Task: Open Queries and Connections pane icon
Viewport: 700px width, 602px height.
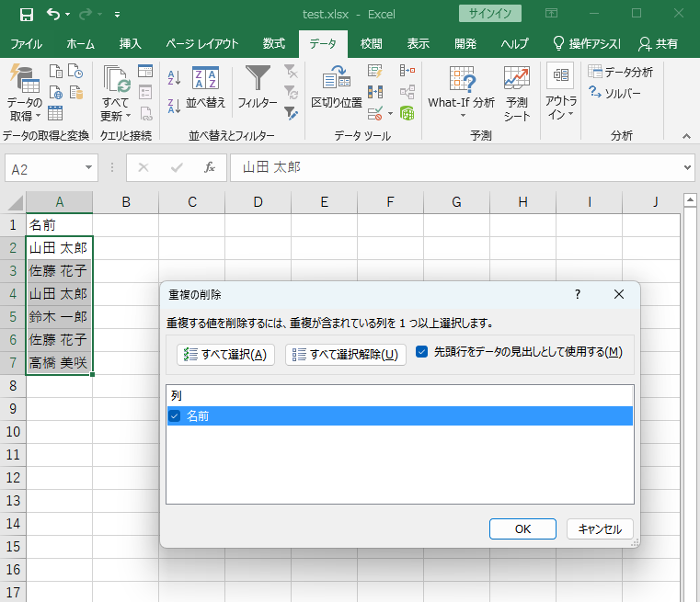Action: pyautogui.click(x=145, y=71)
